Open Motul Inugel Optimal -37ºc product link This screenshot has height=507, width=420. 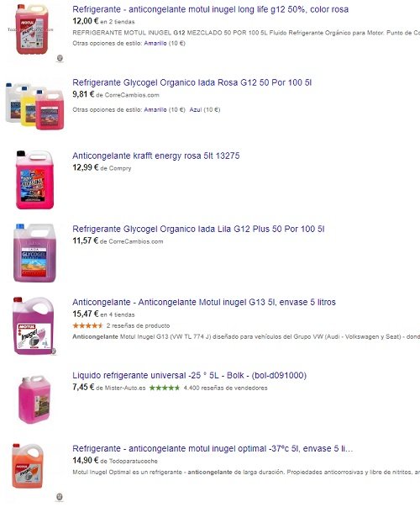[213, 449]
